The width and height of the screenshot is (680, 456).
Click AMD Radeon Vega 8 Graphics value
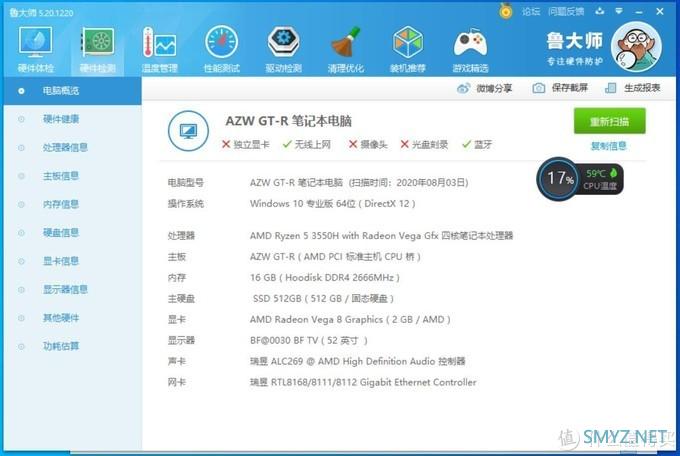[350, 320]
